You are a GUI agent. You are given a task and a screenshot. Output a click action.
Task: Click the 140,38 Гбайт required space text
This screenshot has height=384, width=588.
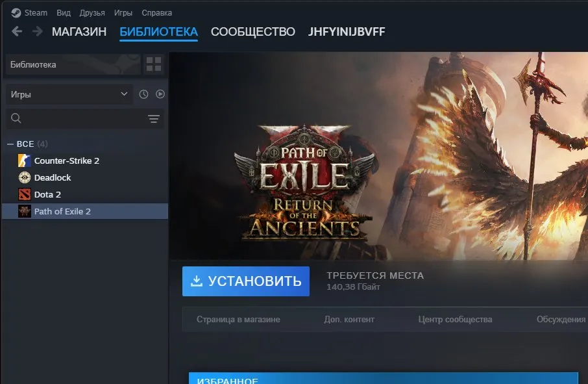[x=353, y=287]
